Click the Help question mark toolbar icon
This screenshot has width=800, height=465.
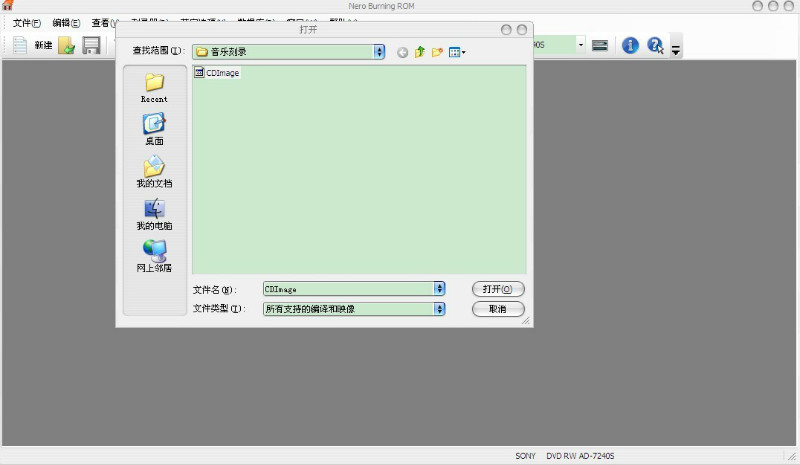[656, 45]
